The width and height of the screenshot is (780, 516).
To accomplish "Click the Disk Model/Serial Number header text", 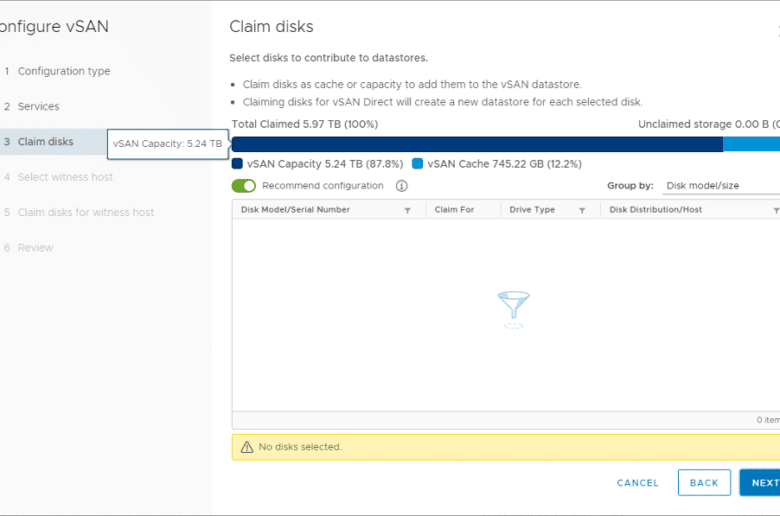I will coord(295,210).
